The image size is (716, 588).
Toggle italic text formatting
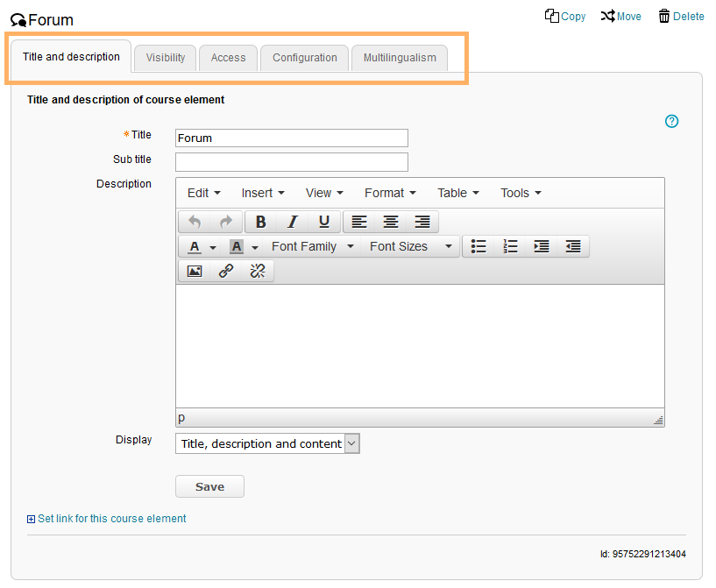click(x=293, y=222)
